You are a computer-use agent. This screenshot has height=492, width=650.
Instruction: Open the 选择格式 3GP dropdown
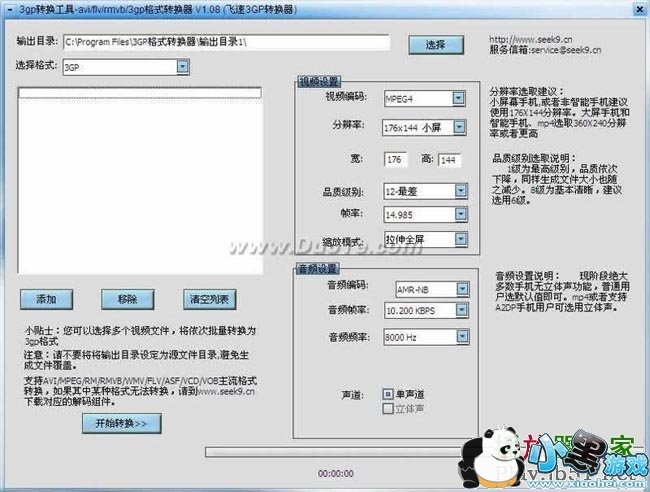coord(126,67)
